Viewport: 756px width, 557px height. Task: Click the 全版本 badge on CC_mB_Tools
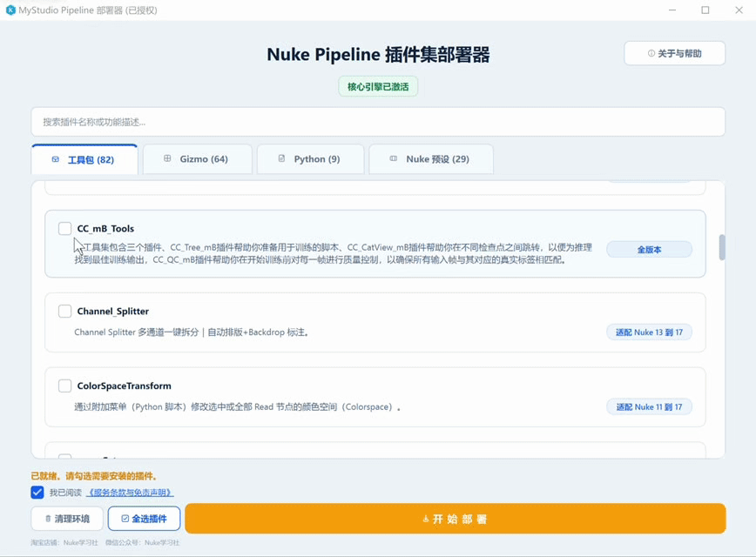point(649,250)
